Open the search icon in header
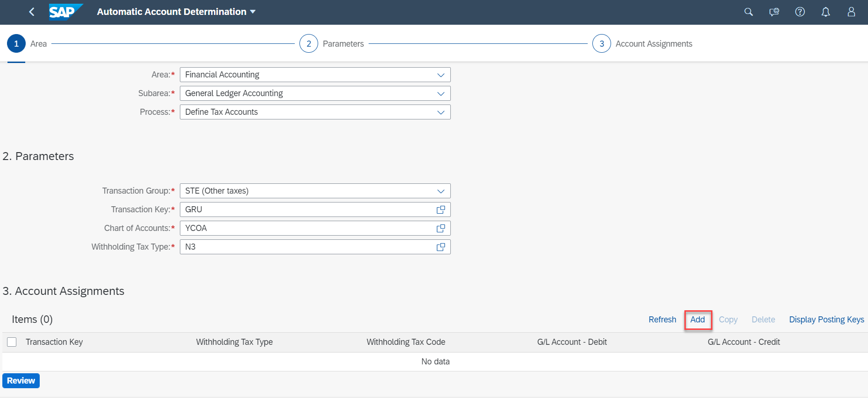 748,12
